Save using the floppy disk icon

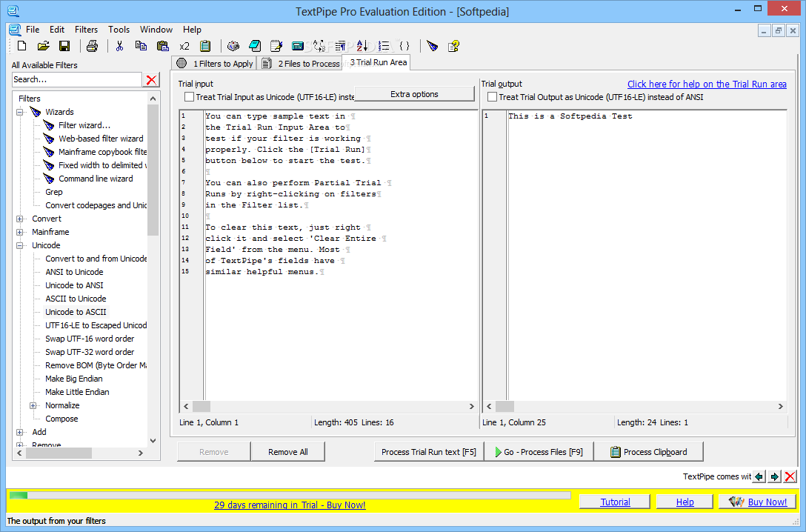point(64,46)
